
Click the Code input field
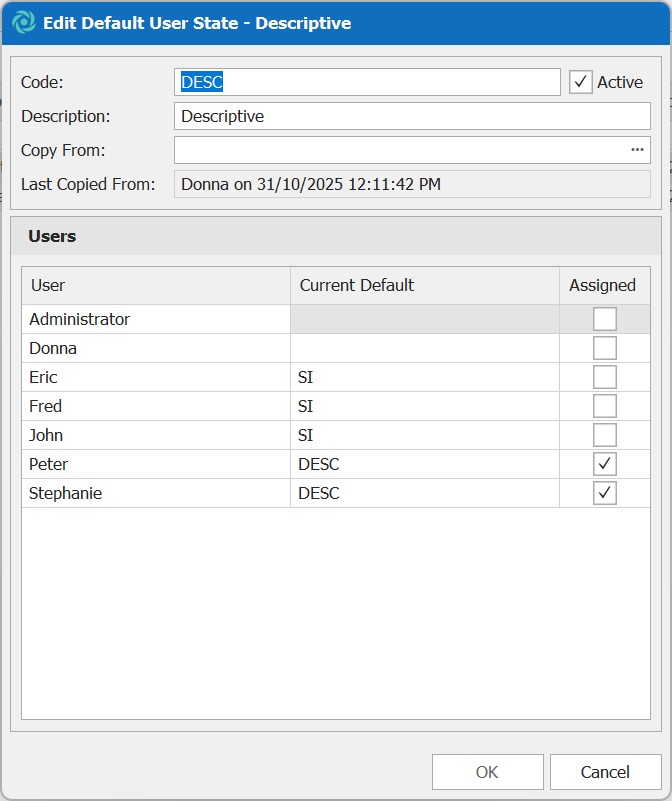[x=367, y=82]
